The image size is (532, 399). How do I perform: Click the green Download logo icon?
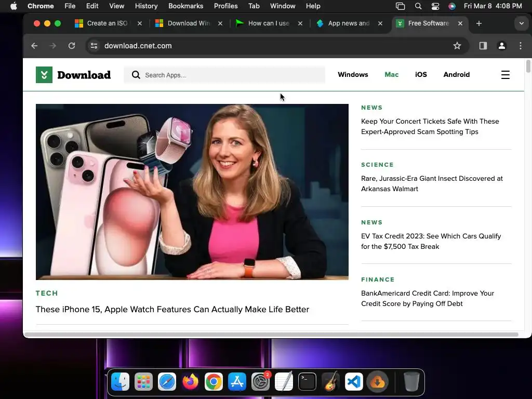44,75
